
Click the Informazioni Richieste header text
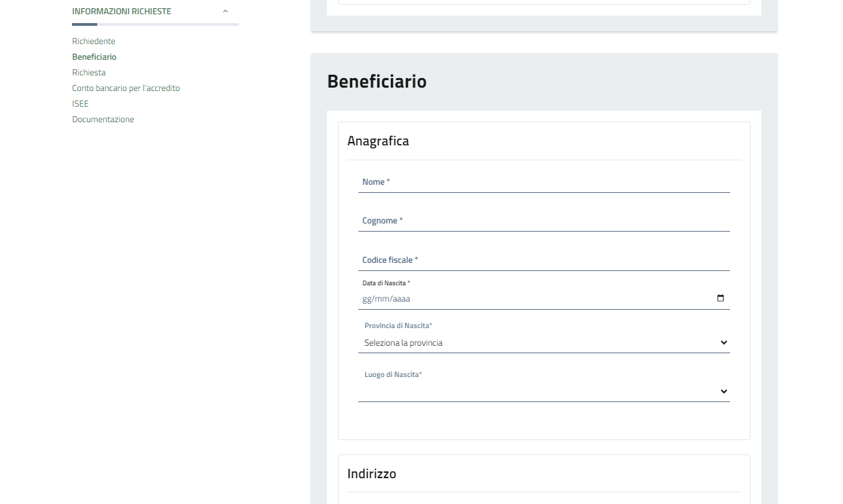pos(122,12)
